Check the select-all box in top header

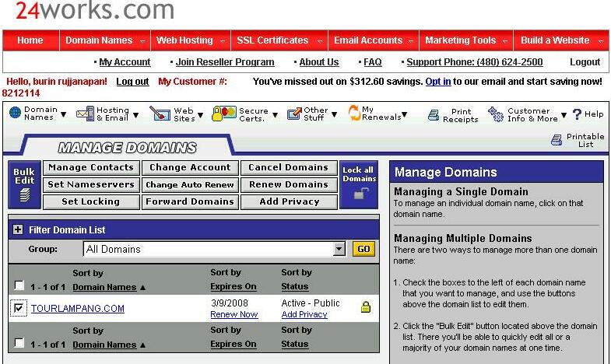coord(19,285)
